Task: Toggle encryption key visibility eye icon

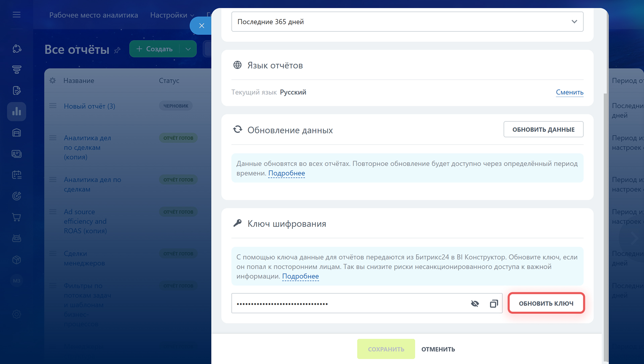Action: 475,304
